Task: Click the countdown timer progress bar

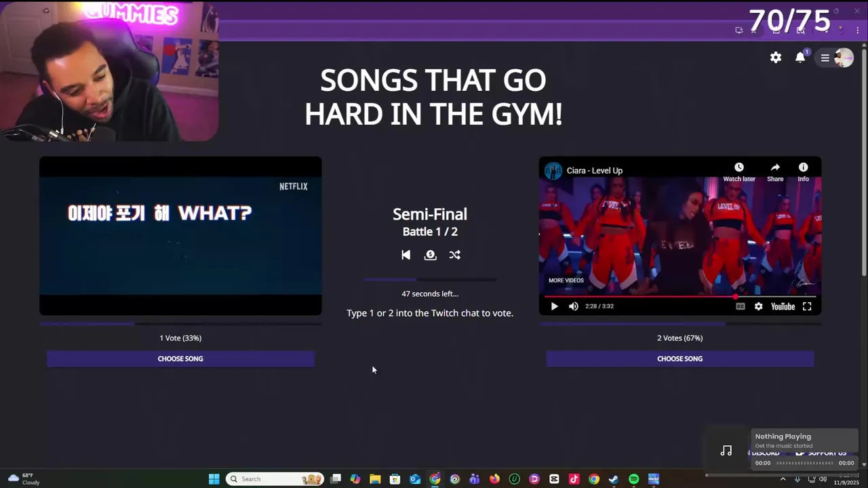Action: (x=430, y=279)
